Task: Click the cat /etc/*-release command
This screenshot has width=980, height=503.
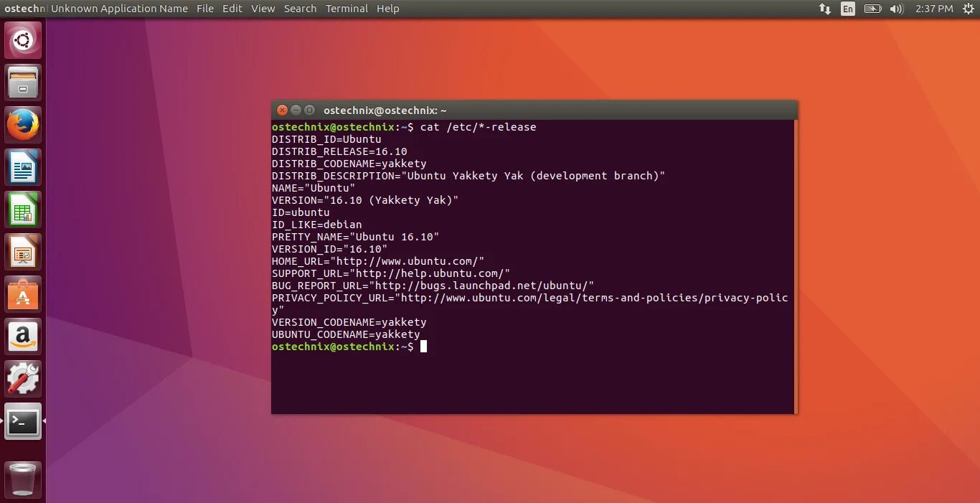Action: [478, 127]
